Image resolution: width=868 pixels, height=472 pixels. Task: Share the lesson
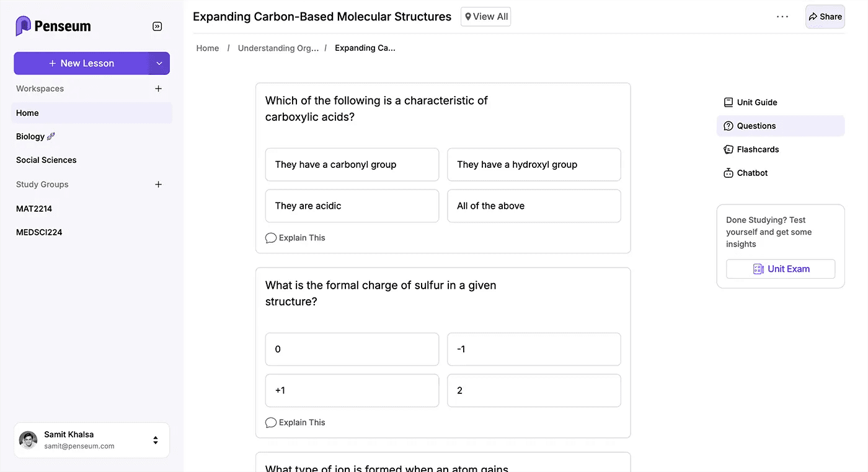[x=825, y=17]
